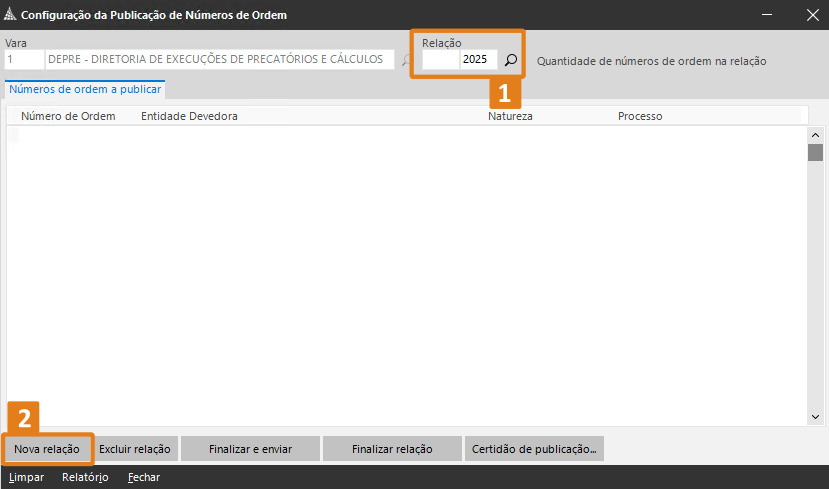Click the Natureza column header
The width and height of the screenshot is (829, 489).
510,116
